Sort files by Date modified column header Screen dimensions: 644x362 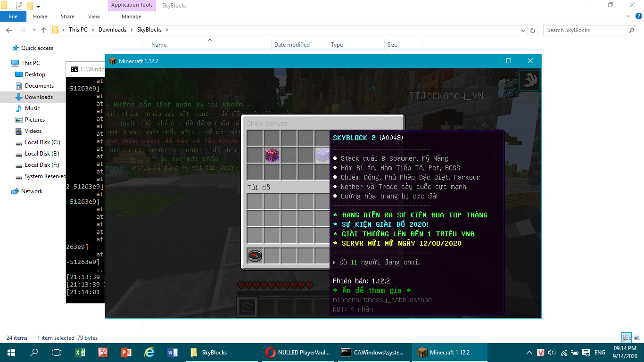coord(292,45)
